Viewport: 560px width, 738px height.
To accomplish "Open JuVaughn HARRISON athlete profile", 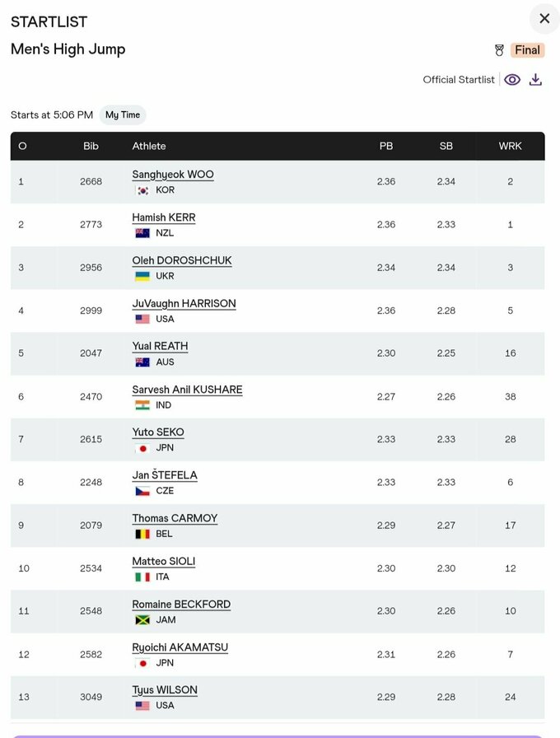I will pyautogui.click(x=184, y=304).
